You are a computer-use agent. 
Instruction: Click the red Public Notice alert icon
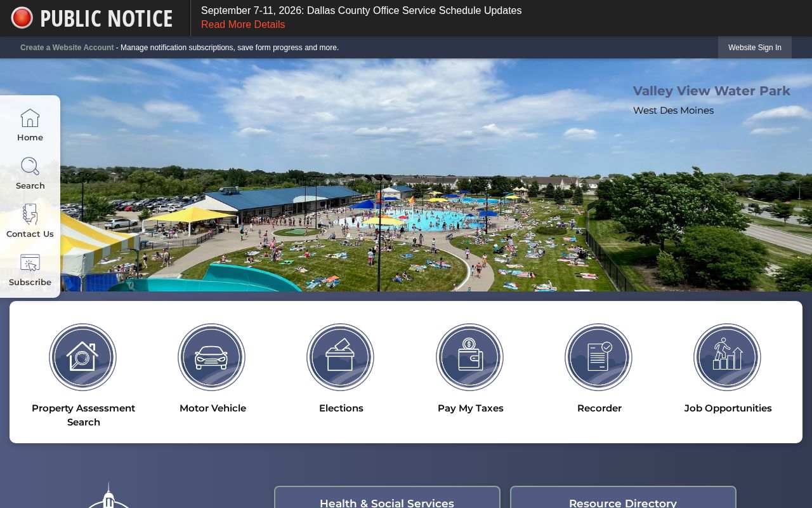pyautogui.click(x=22, y=18)
